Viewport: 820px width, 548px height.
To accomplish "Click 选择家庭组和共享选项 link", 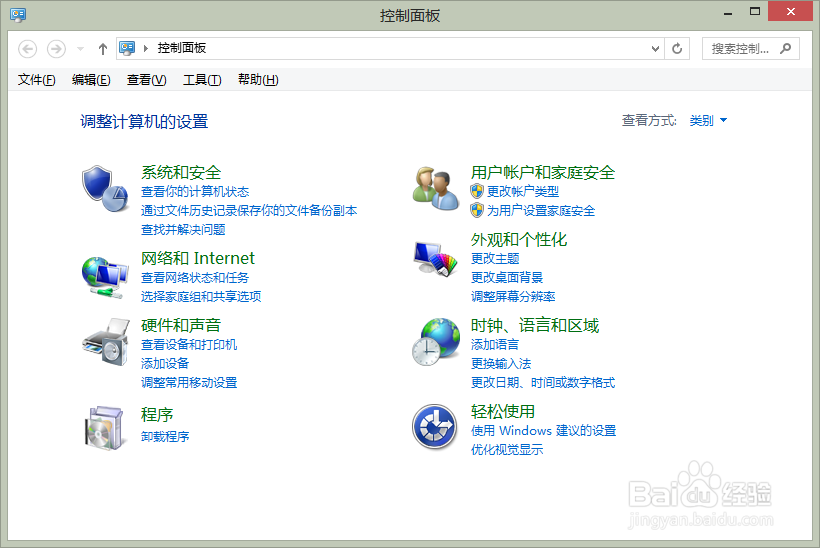I will (x=201, y=296).
